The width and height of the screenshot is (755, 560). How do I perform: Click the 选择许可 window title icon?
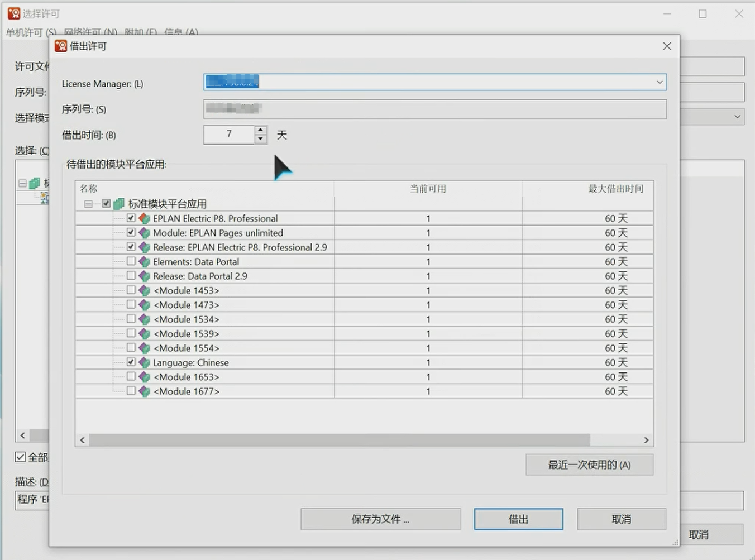tap(14, 13)
